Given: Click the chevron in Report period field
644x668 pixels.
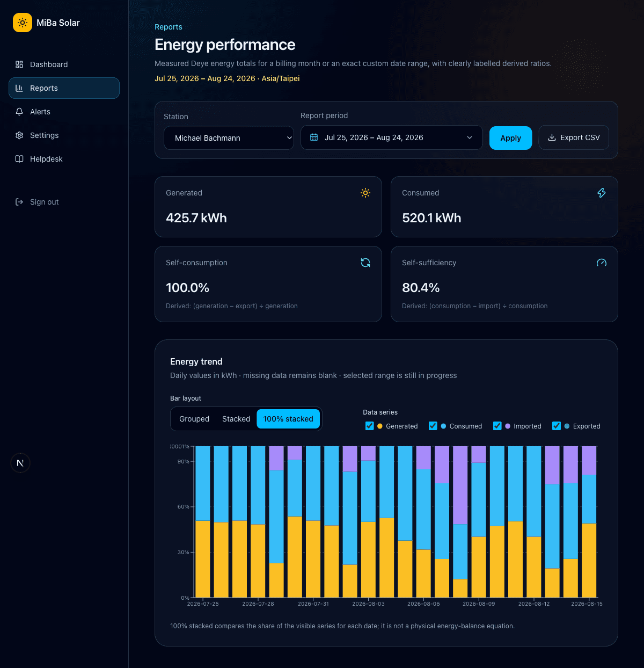Looking at the screenshot, I should click(x=470, y=137).
